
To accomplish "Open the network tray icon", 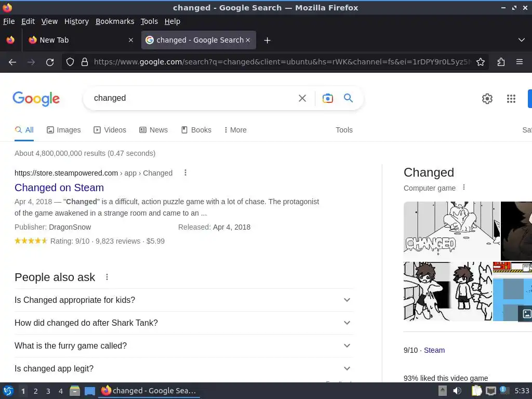I will pyautogui.click(x=490, y=391).
